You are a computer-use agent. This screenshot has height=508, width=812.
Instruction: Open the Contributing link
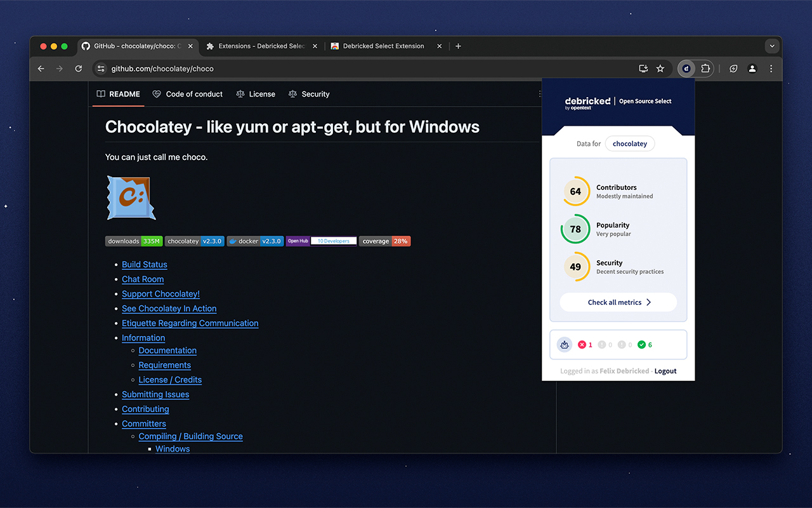(145, 409)
